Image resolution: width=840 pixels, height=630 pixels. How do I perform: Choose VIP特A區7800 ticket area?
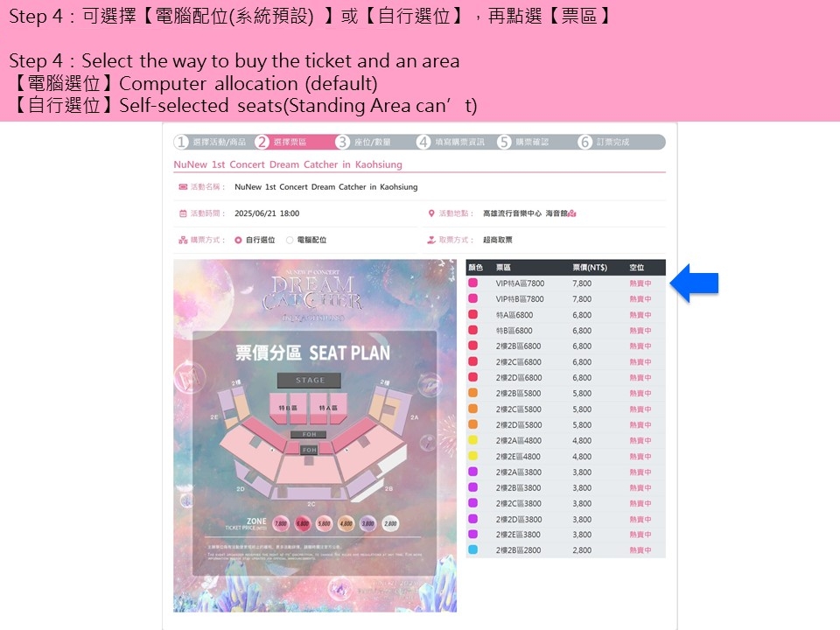coord(566,283)
